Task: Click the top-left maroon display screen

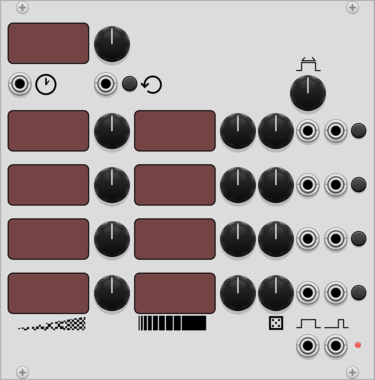Action: (48, 43)
